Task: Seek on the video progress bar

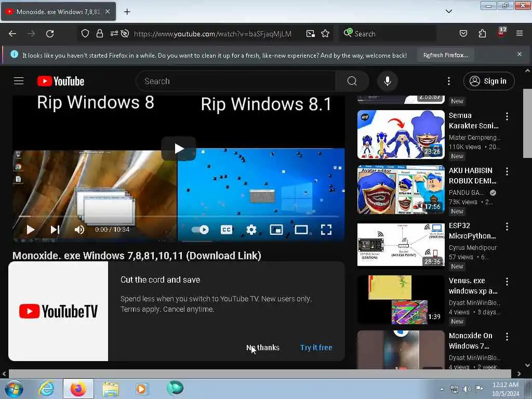Action: (x=179, y=216)
